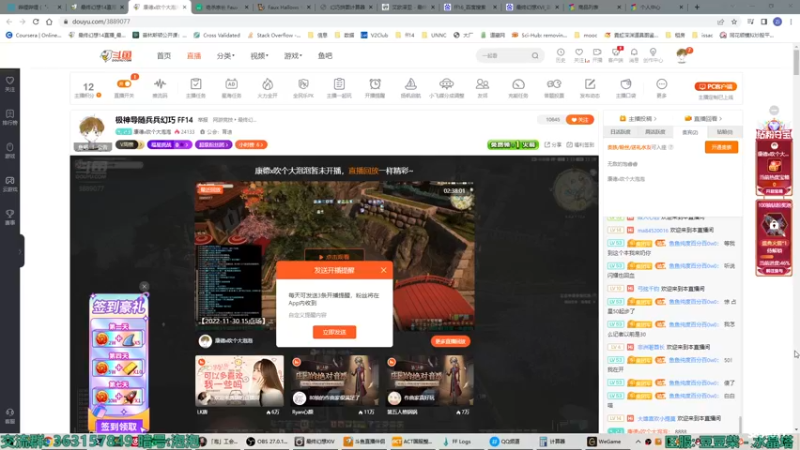
Task: Click the 自定义提醒内容 input field
Action: pos(334,315)
